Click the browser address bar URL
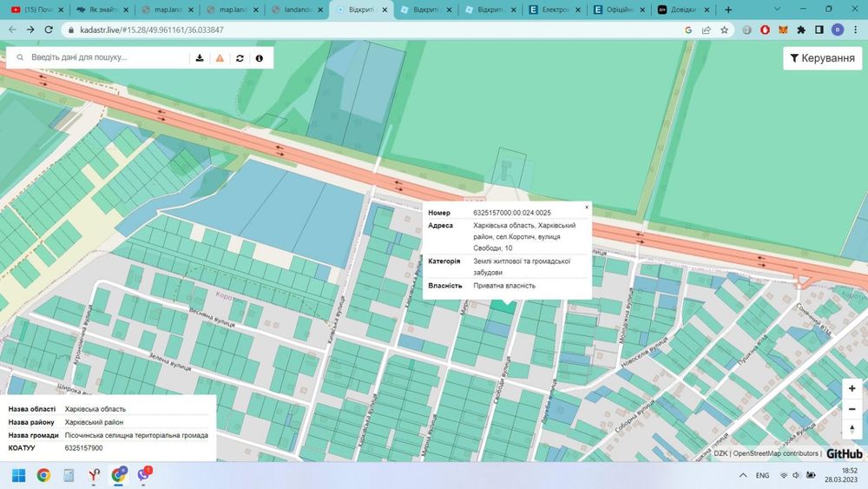The image size is (868, 489). tap(152, 30)
